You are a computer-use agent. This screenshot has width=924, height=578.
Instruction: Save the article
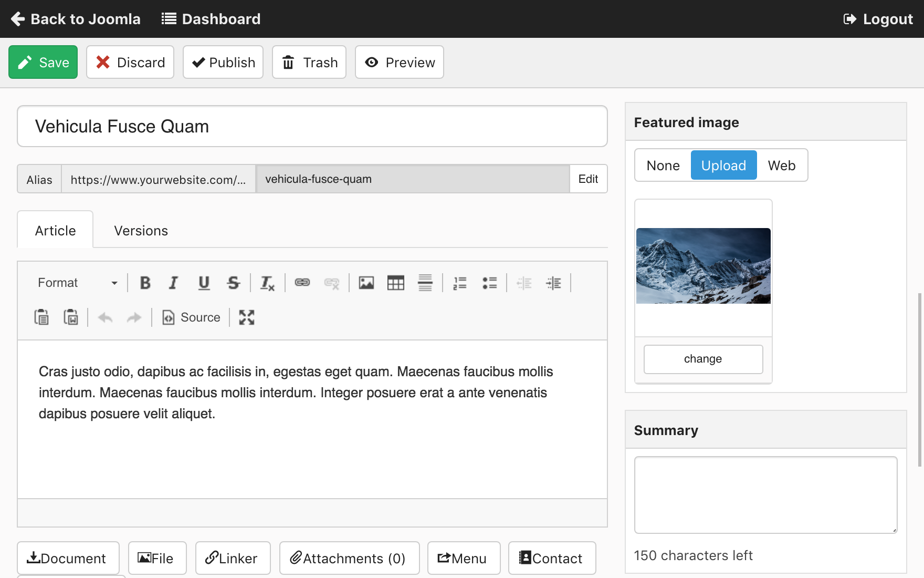point(43,63)
